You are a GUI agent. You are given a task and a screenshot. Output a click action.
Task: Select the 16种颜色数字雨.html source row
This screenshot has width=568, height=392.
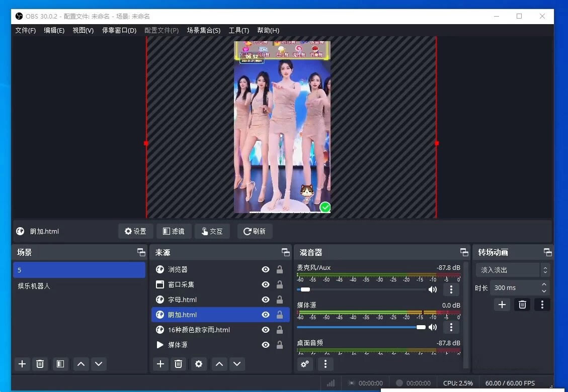click(x=220, y=330)
